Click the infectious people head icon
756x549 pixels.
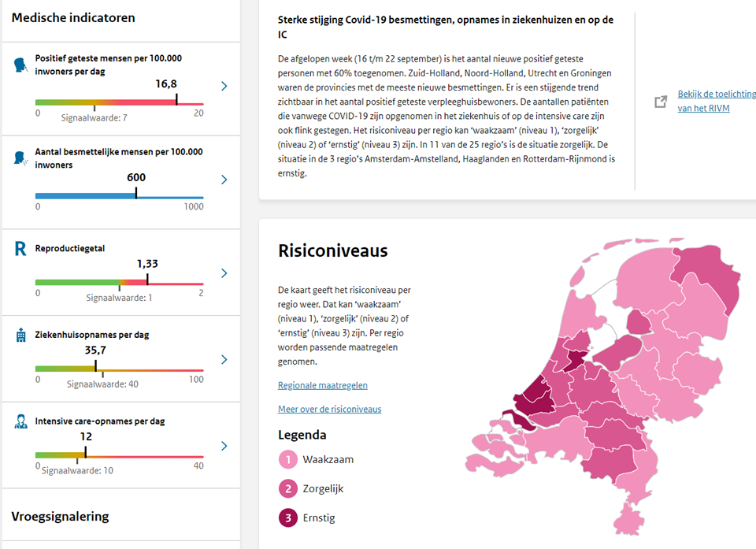[x=21, y=158]
